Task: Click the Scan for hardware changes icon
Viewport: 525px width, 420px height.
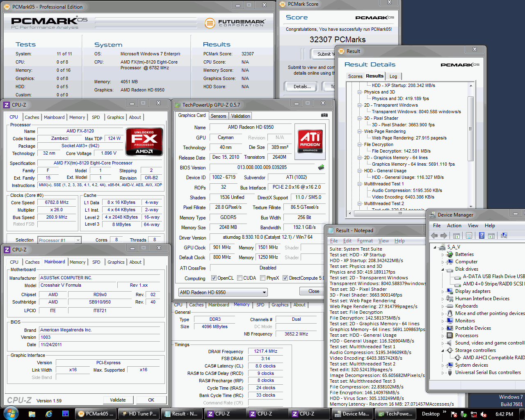Action: pos(504,235)
